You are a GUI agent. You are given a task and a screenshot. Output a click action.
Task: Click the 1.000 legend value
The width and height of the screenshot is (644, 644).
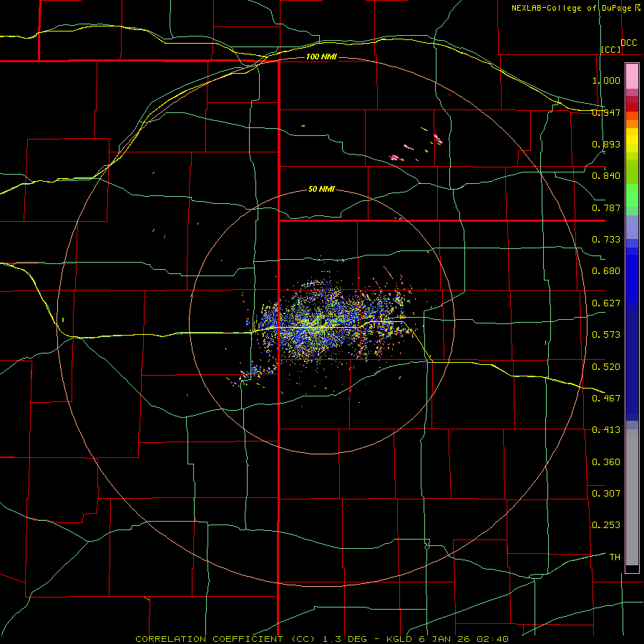(x=606, y=80)
